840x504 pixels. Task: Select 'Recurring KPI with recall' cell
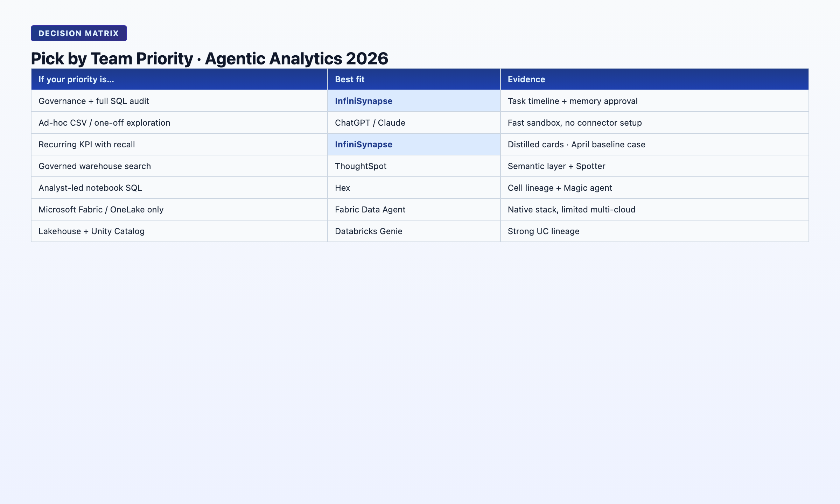179,144
